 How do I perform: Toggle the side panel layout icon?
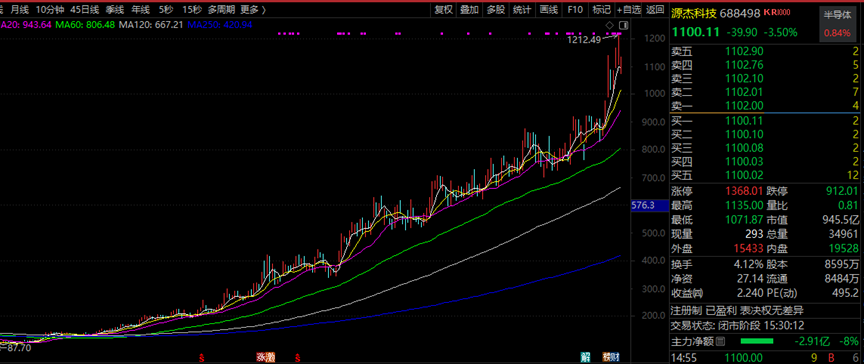point(624,25)
